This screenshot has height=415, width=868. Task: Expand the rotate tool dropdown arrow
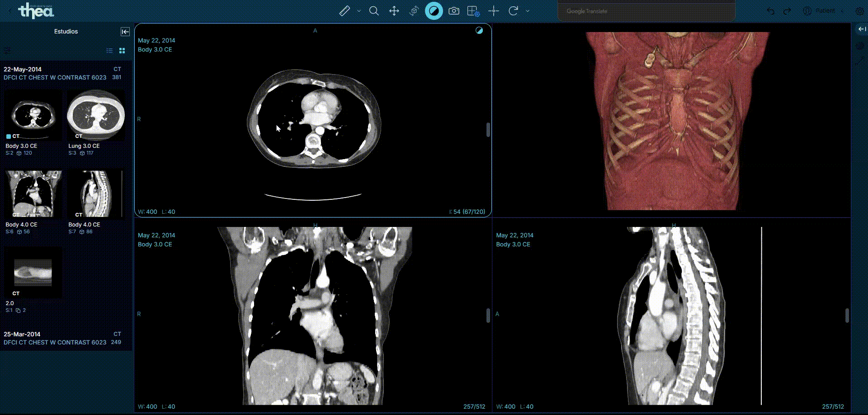pyautogui.click(x=528, y=11)
